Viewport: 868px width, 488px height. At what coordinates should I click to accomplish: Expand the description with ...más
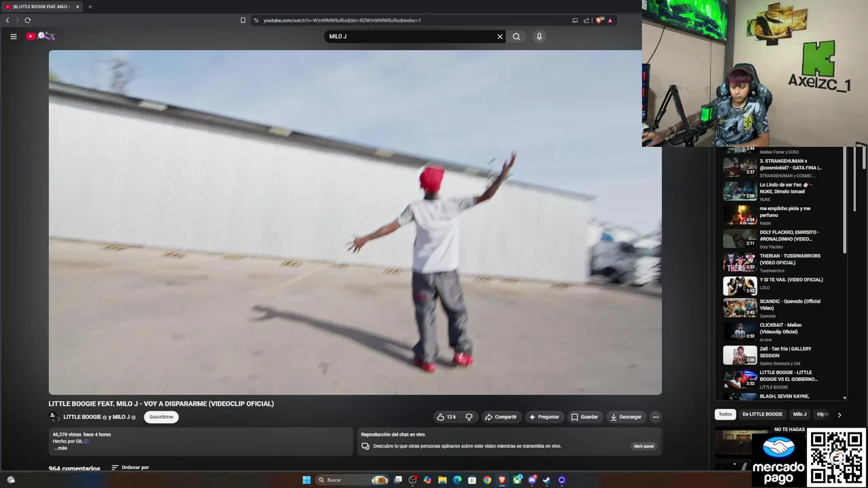pos(61,448)
